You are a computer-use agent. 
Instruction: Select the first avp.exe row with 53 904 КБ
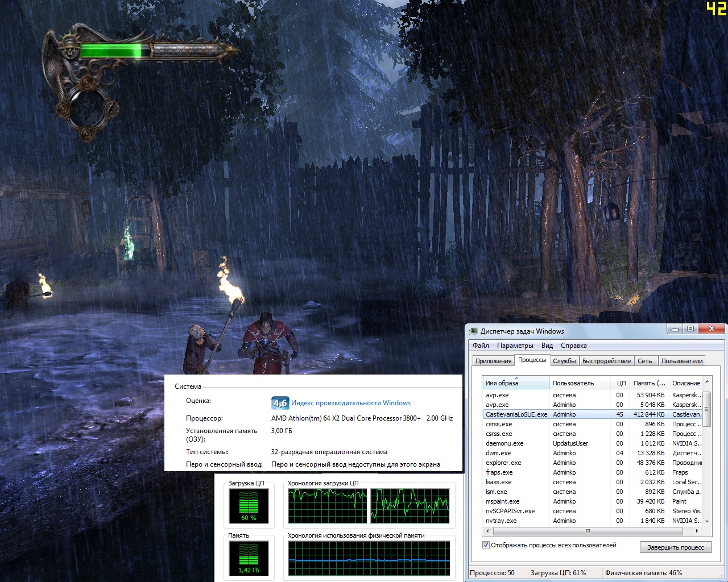[x=593, y=395]
